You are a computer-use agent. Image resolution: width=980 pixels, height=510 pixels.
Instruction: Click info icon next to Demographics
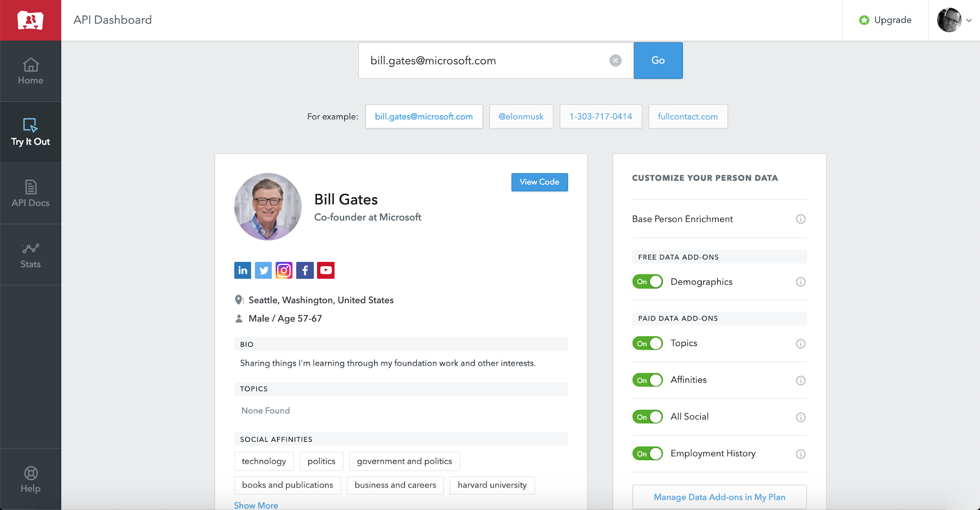click(x=800, y=282)
